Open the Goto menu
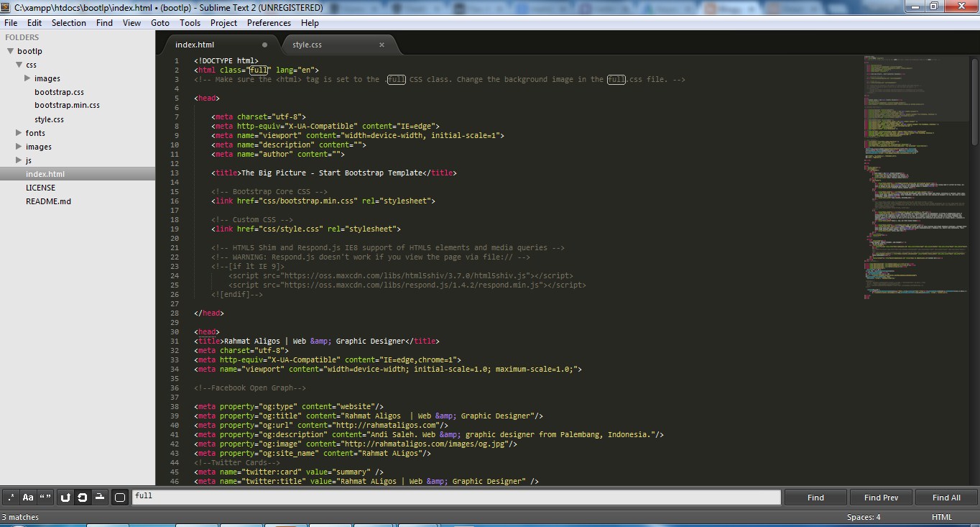The height and width of the screenshot is (527, 980). (160, 23)
